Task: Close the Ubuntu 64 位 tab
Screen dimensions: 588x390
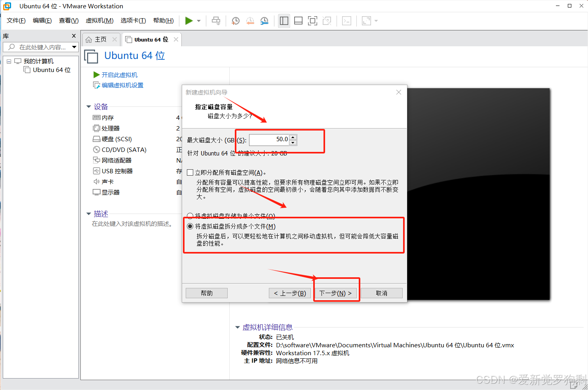Action: click(176, 39)
